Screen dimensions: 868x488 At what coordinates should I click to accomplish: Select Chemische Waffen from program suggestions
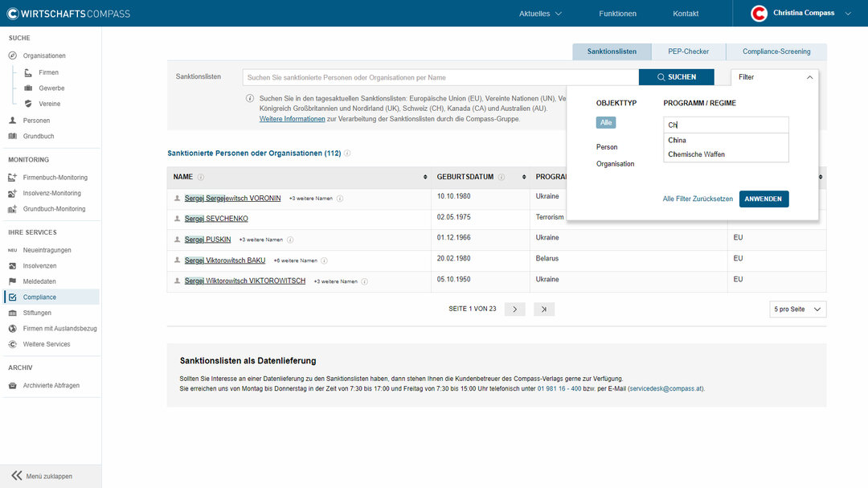tap(696, 154)
